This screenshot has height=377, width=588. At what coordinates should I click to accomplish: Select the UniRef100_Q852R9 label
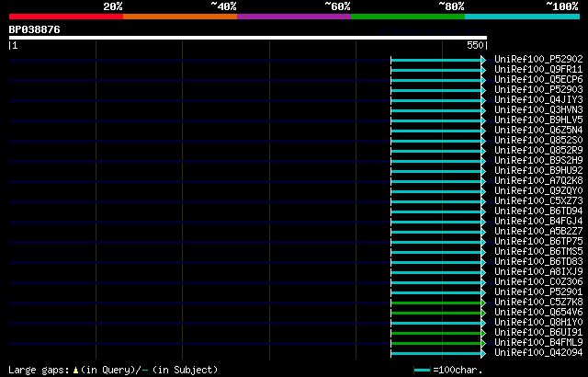538,150
